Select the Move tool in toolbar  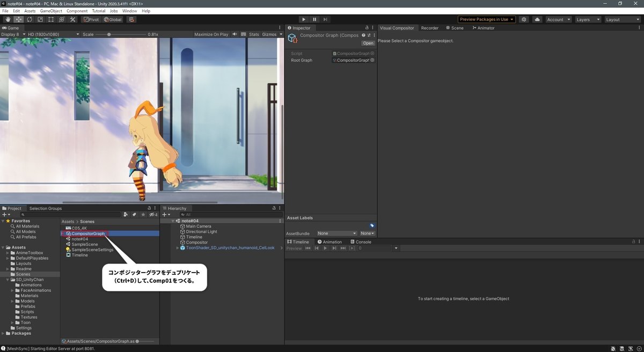[18, 19]
